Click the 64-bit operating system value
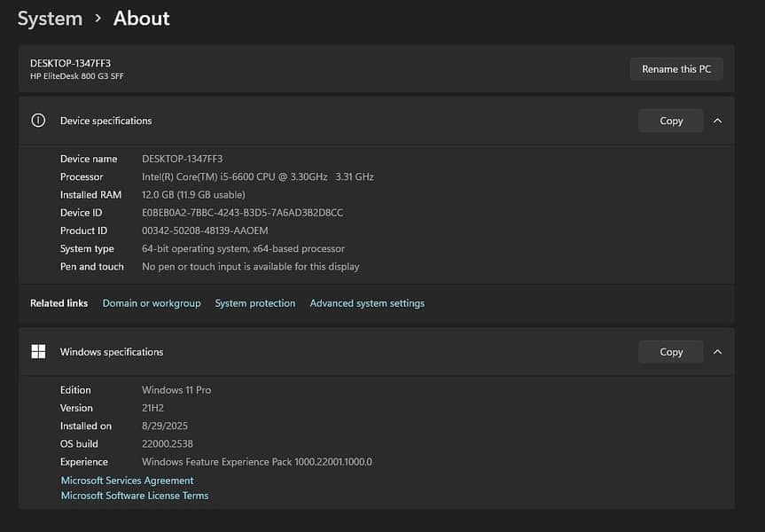Image resolution: width=765 pixels, height=532 pixels. pos(243,249)
